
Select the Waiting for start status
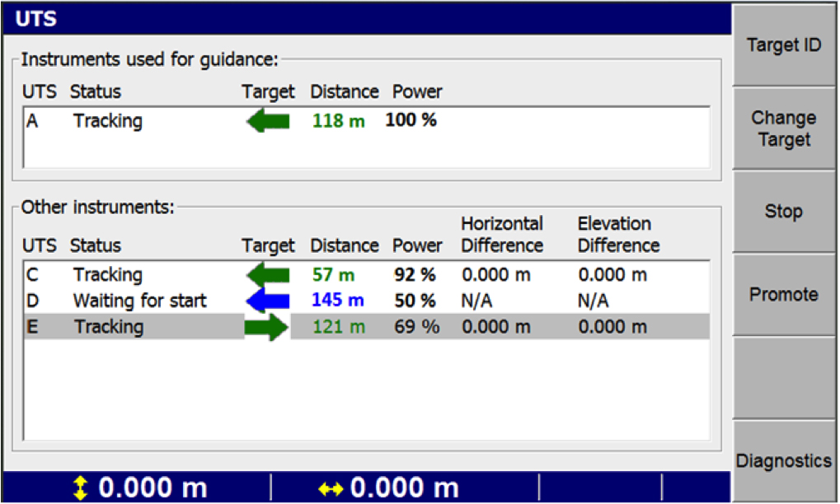tap(140, 301)
